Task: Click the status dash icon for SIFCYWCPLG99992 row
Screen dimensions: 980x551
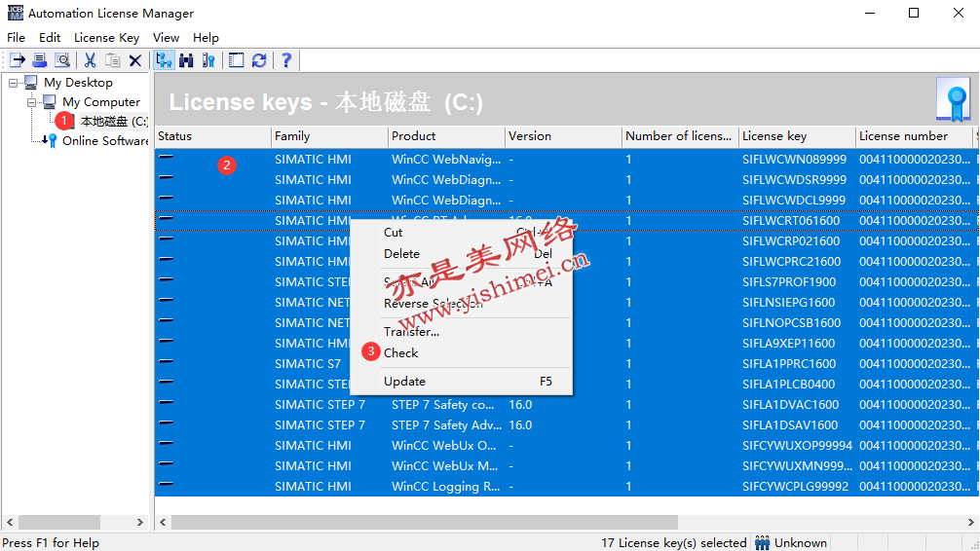Action: (x=166, y=484)
